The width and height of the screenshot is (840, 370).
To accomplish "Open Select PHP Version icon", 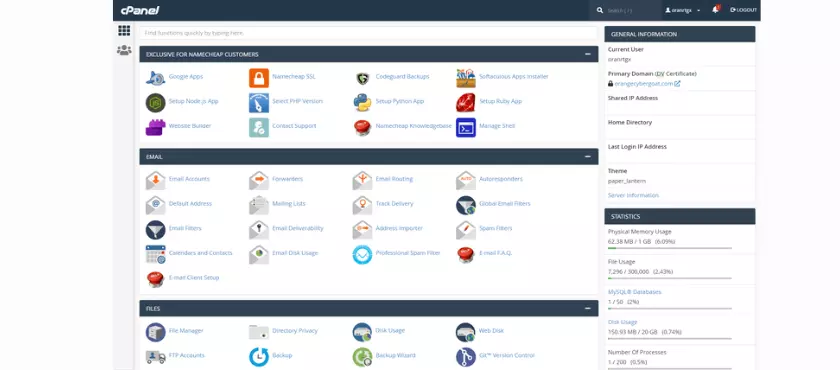I will 259,102.
